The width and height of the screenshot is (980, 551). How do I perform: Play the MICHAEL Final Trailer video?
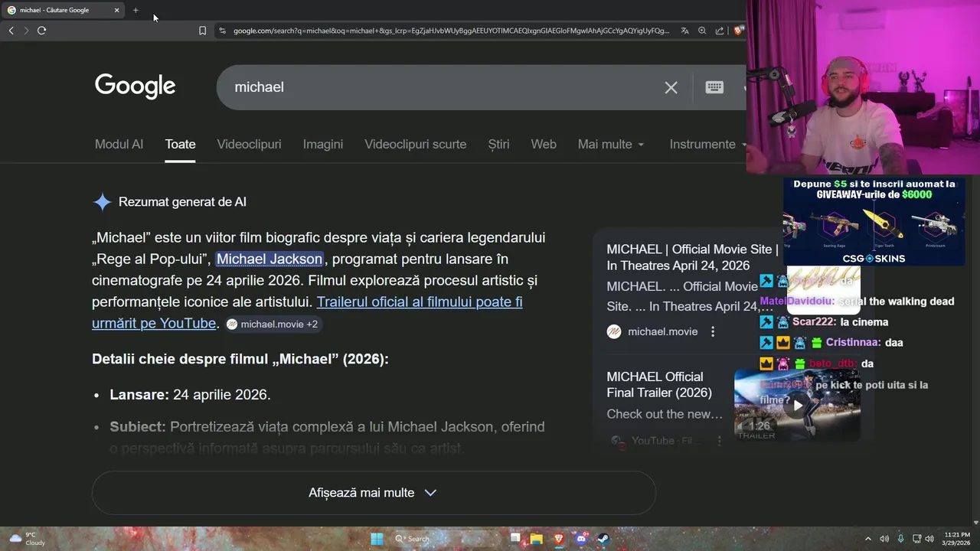click(797, 406)
